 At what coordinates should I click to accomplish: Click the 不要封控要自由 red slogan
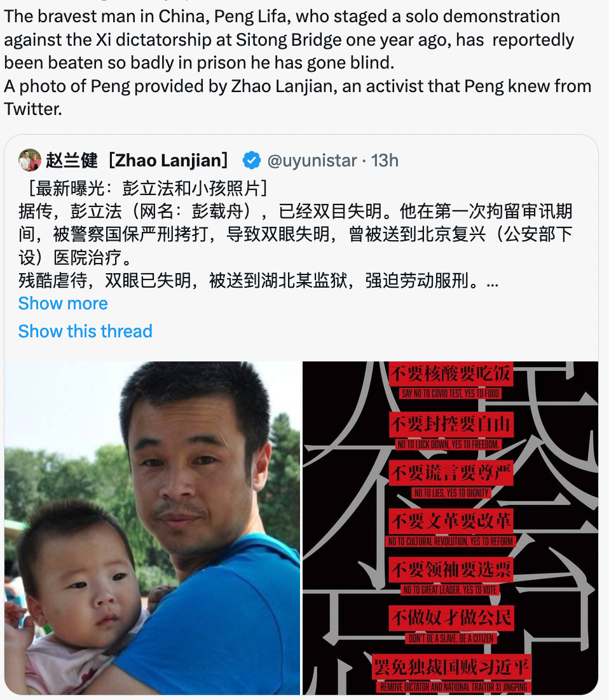(x=451, y=424)
